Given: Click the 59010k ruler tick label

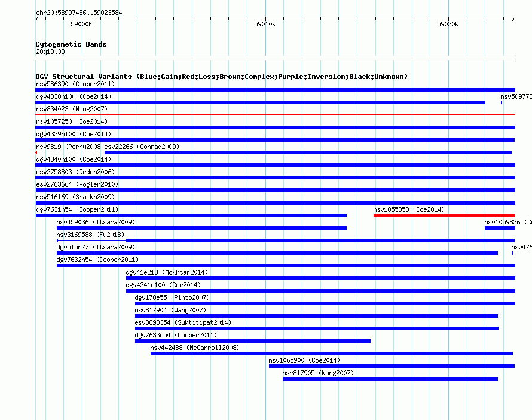Looking at the screenshot, I should tap(265, 24).
